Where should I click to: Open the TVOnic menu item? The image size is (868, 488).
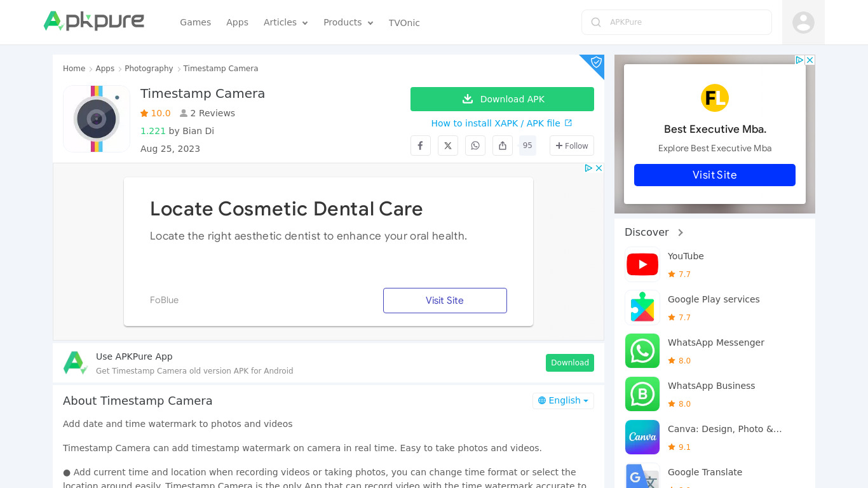pos(404,23)
